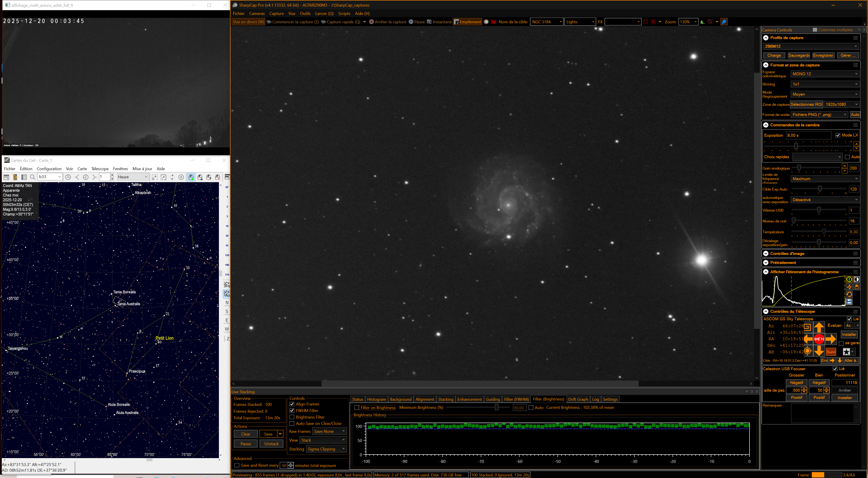Viewport: 868px width, 478px height.
Task: Switch to the Histogram tab in Live Stacking
Action: point(376,399)
